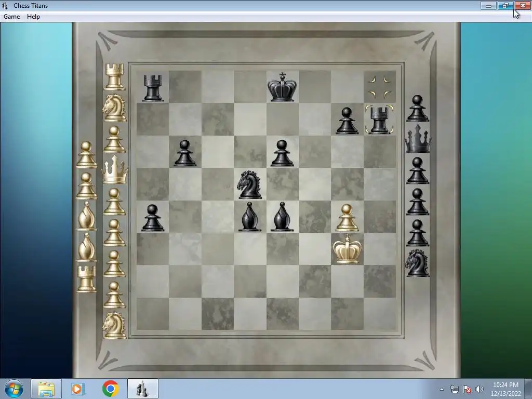The height and width of the screenshot is (399, 532).
Task: Select the highlighted black rook on h7
Action: coord(379,120)
